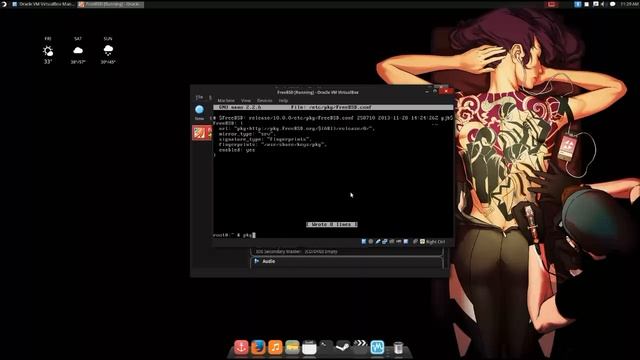Click the hard disk activity status icon
The height and width of the screenshot is (360, 640).
[364, 242]
